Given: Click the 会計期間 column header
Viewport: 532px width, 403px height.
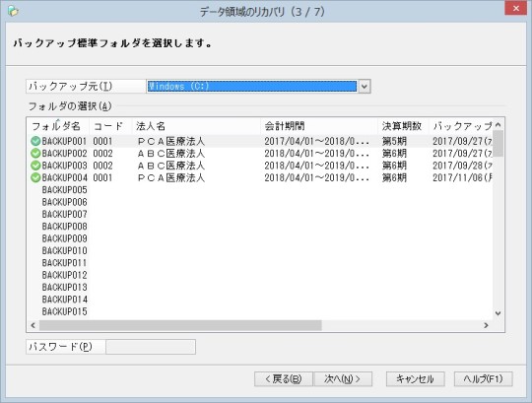Looking at the screenshot, I should [318, 126].
